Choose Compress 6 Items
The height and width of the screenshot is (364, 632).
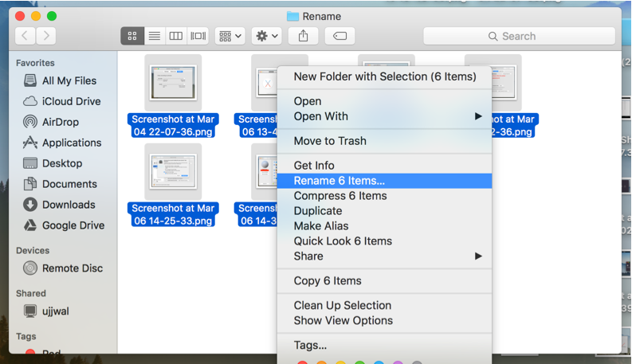coord(384,196)
